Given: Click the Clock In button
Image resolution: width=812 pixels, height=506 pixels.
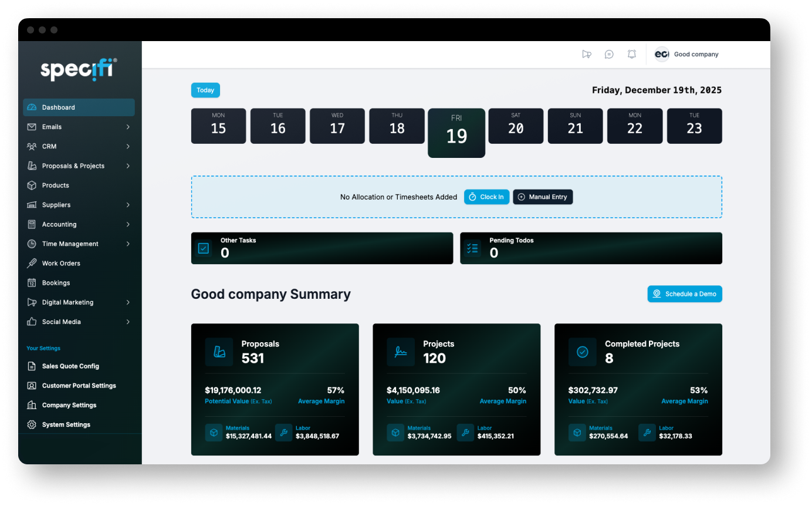Looking at the screenshot, I should [486, 197].
